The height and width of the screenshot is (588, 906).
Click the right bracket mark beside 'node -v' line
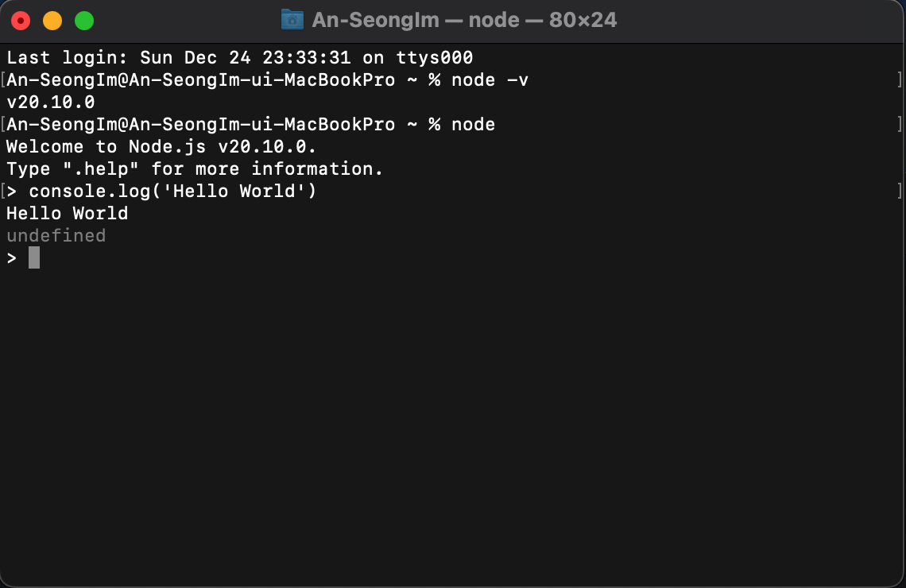click(x=900, y=79)
